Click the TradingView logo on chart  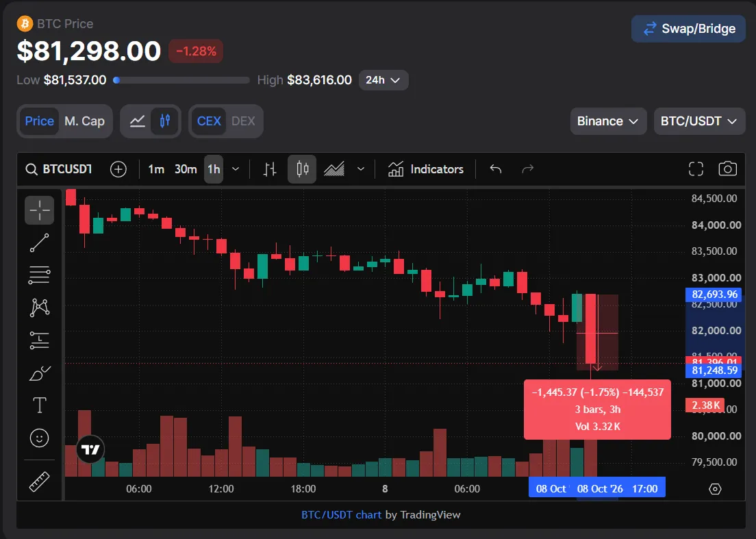90,449
